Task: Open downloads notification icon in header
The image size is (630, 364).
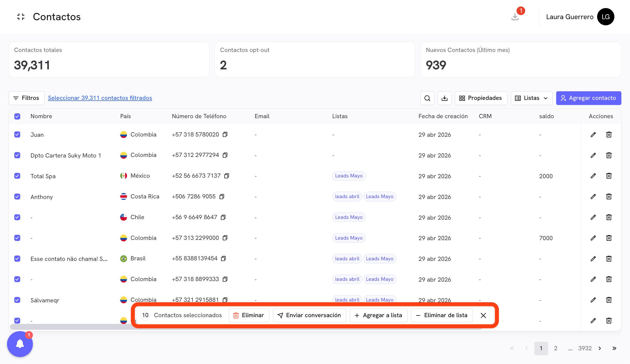Action: pyautogui.click(x=515, y=17)
